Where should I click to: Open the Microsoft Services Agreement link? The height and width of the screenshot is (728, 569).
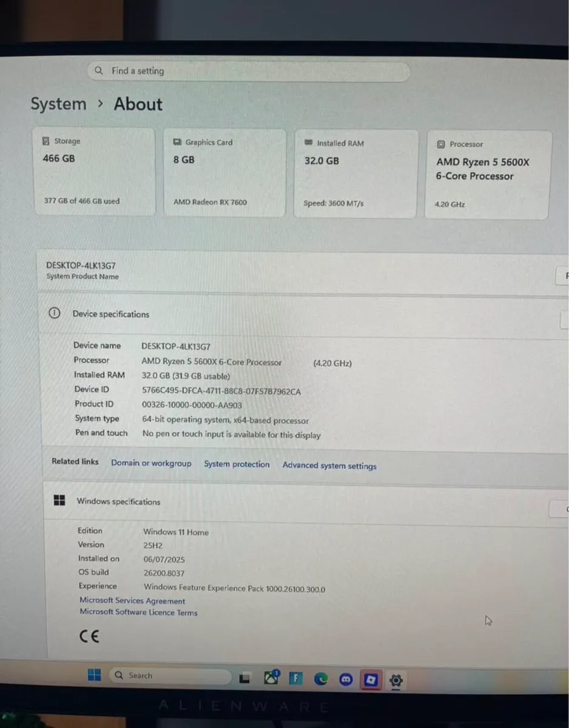132,601
